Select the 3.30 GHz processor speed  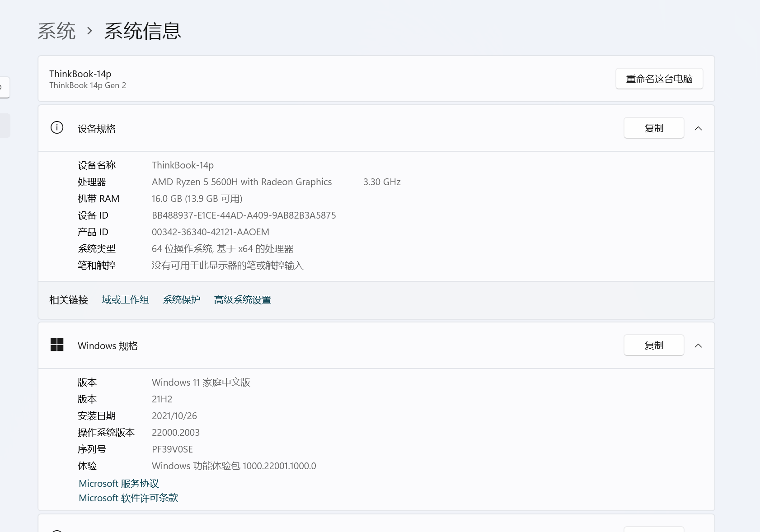click(x=382, y=182)
